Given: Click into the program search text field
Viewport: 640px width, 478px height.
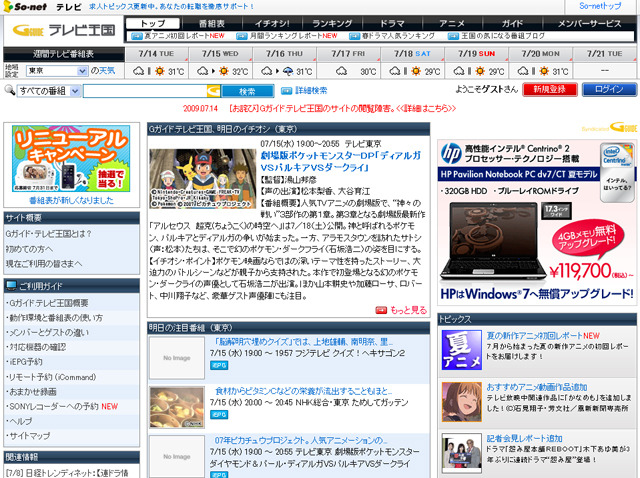Looking at the screenshot, I should [x=145, y=91].
